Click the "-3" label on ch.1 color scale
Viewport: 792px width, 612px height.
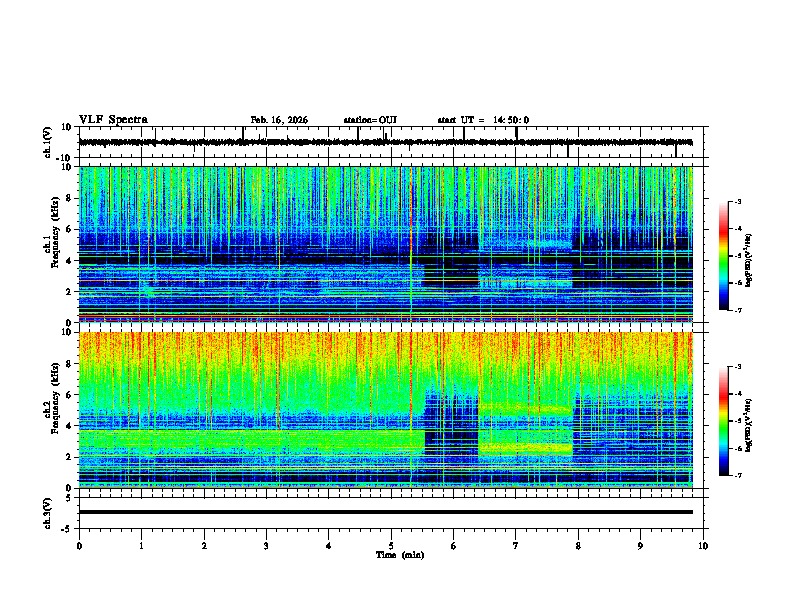(738, 201)
